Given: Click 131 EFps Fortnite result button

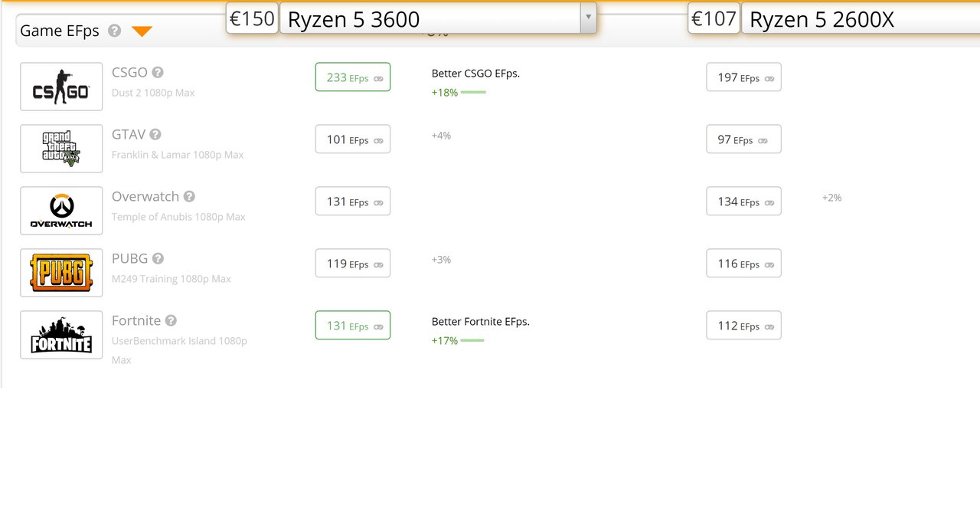Looking at the screenshot, I should [x=353, y=326].
